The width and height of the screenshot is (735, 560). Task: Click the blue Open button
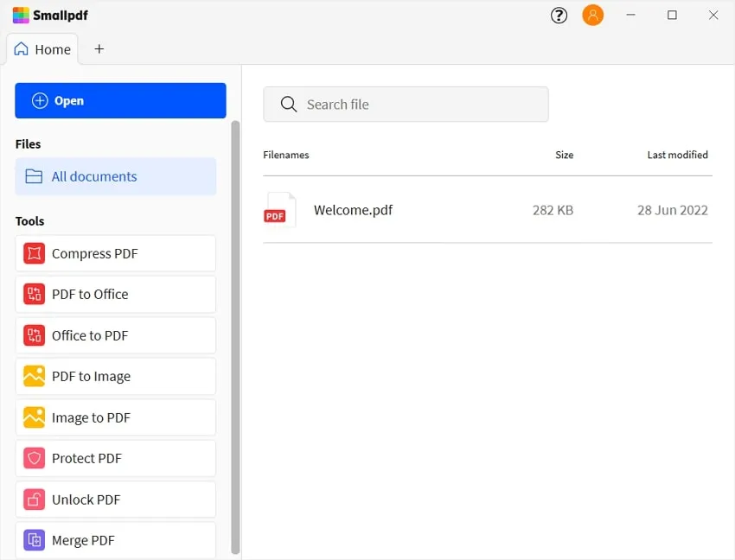pyautogui.click(x=120, y=100)
